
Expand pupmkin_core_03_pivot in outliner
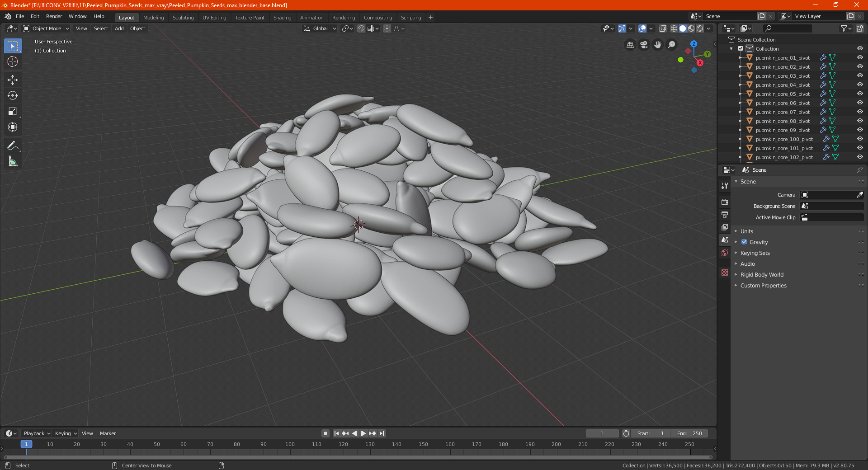point(741,76)
